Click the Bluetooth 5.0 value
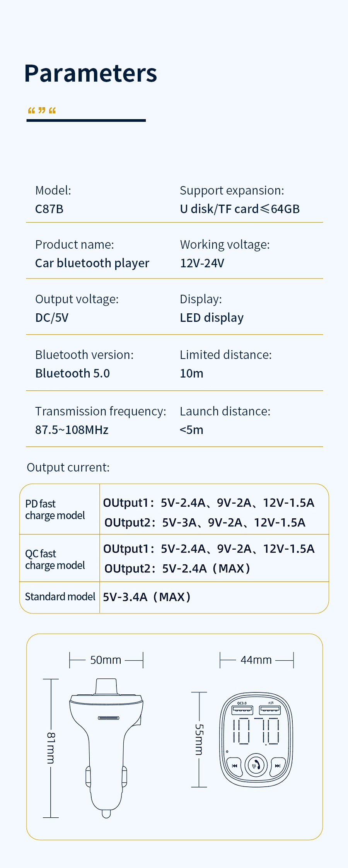348x868 pixels. [73, 373]
